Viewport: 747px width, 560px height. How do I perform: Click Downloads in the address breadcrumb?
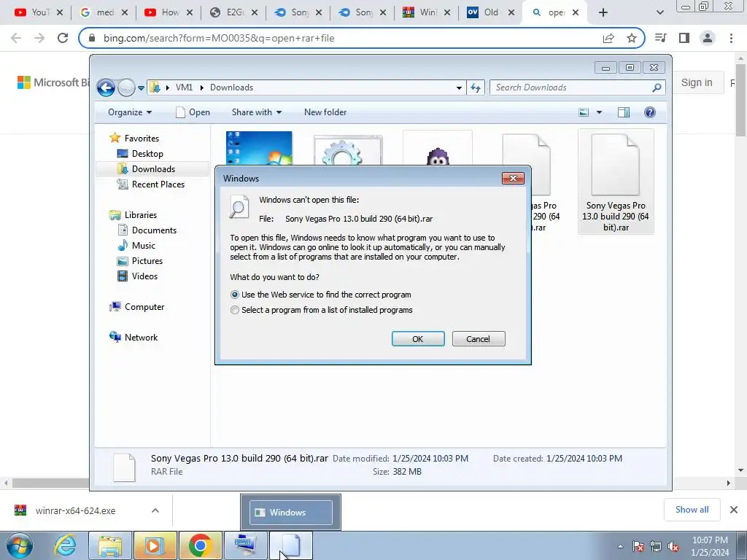tap(231, 87)
